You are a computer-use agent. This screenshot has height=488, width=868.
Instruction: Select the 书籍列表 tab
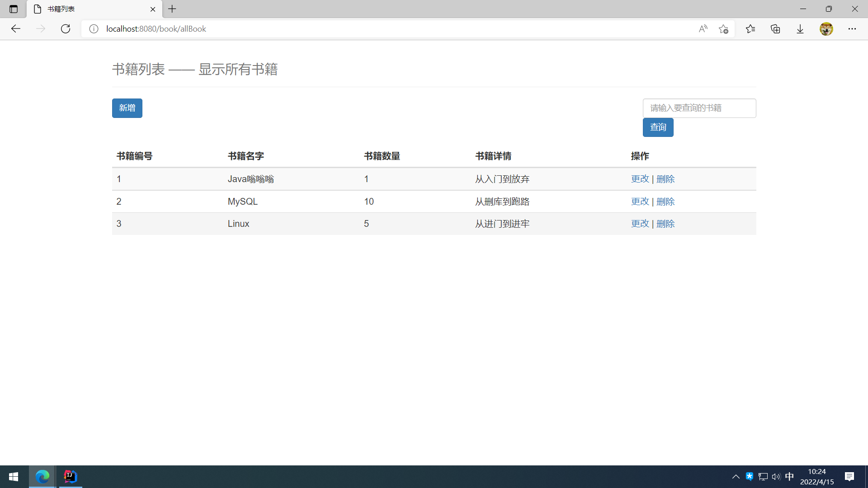[x=90, y=9]
